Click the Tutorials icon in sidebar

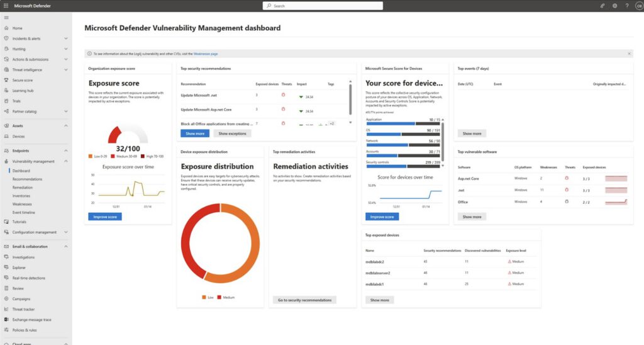tap(6, 222)
